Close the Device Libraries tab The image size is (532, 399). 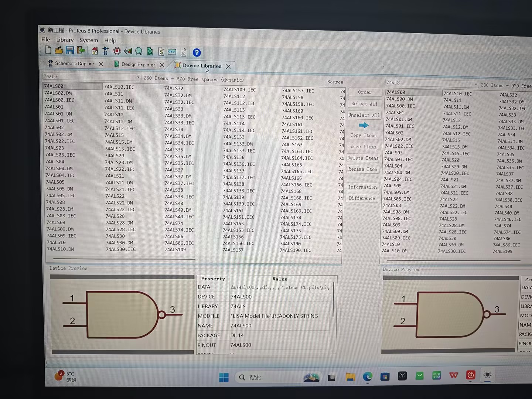[228, 66]
